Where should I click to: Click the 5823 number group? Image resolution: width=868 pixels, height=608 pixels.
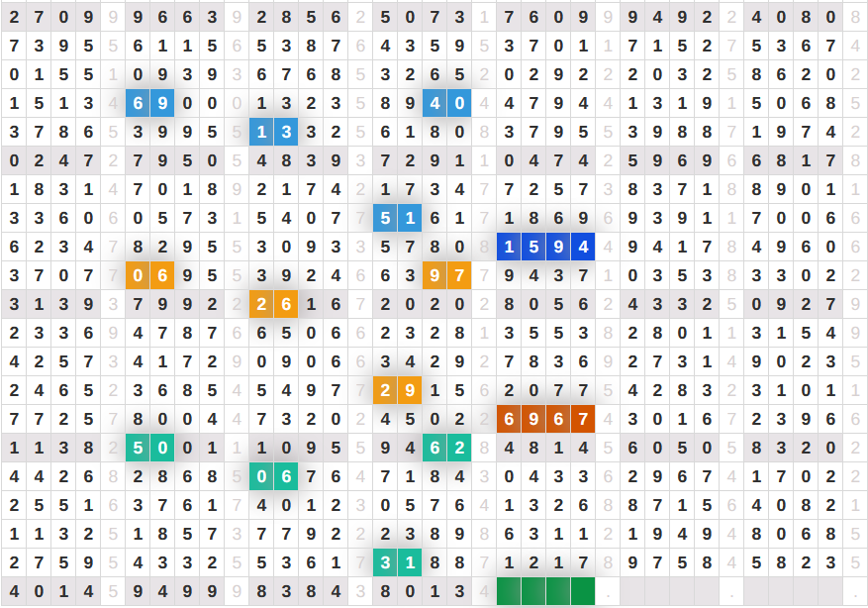click(x=793, y=562)
